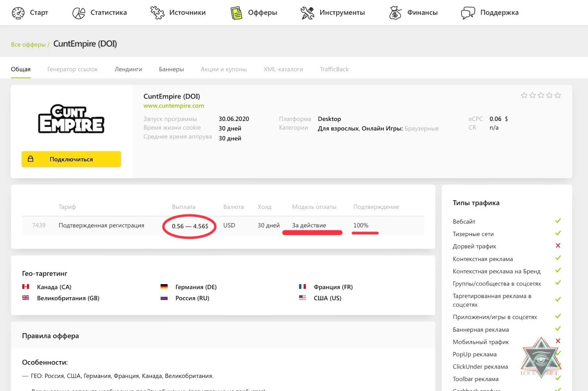Image resolution: width=588 pixels, height=391 pixels.
Task: Click the red cross next to Мобильный трафик
Action: click(558, 341)
